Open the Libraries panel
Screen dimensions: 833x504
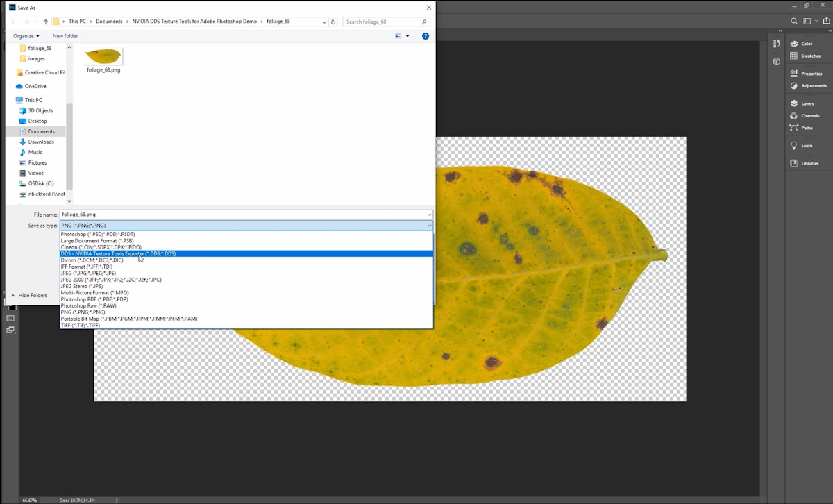click(x=794, y=164)
